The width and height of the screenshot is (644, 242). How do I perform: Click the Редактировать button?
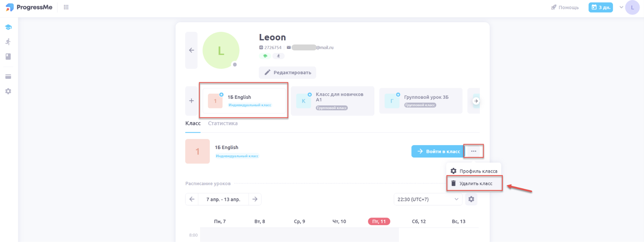click(288, 73)
